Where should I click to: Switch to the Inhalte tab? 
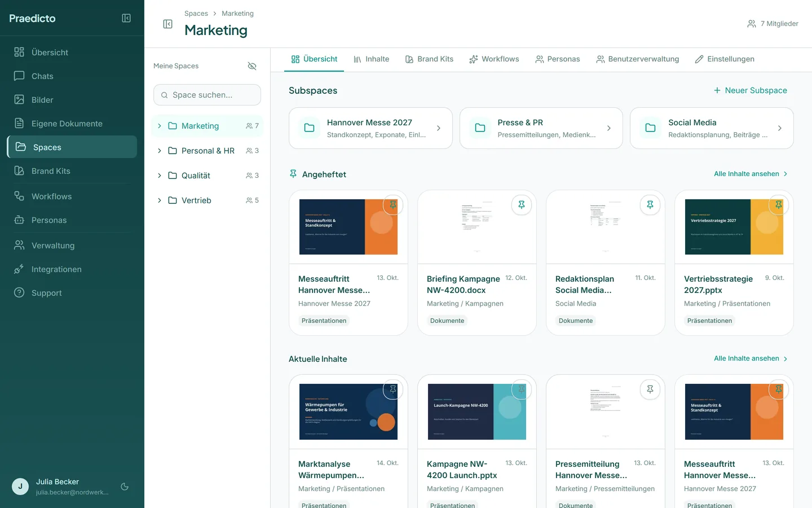(x=371, y=59)
